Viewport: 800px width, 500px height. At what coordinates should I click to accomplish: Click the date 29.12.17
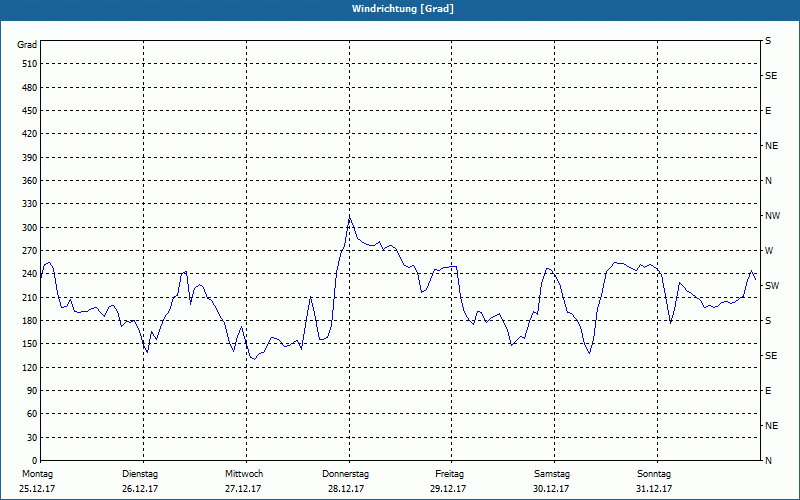click(x=448, y=489)
